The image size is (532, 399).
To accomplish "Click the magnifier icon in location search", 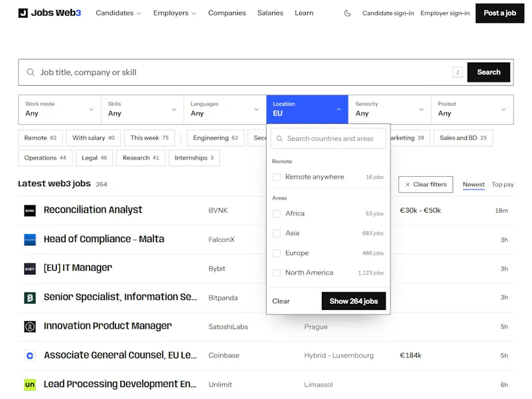I will pyautogui.click(x=279, y=138).
